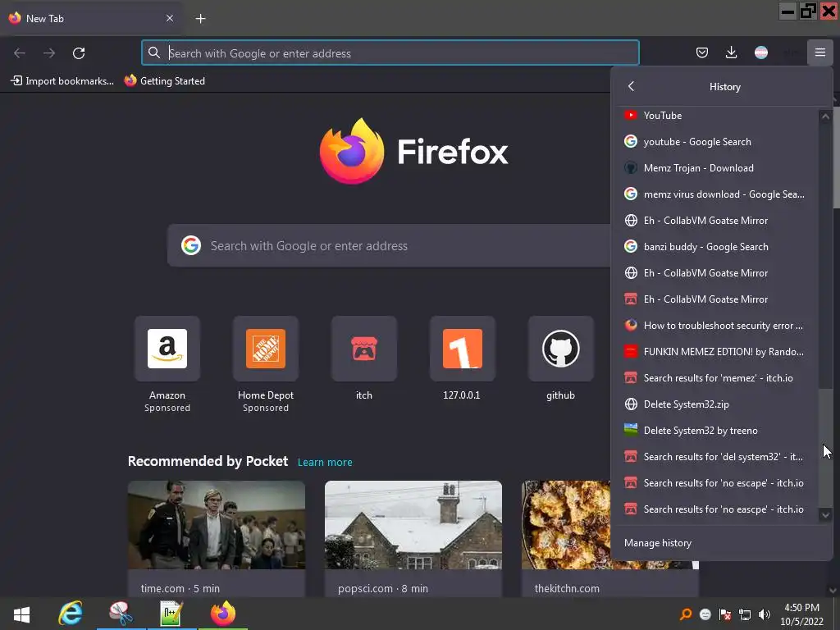The image size is (840, 630).
Task: Open 'memz virus download' history entry
Action: pyautogui.click(x=718, y=194)
